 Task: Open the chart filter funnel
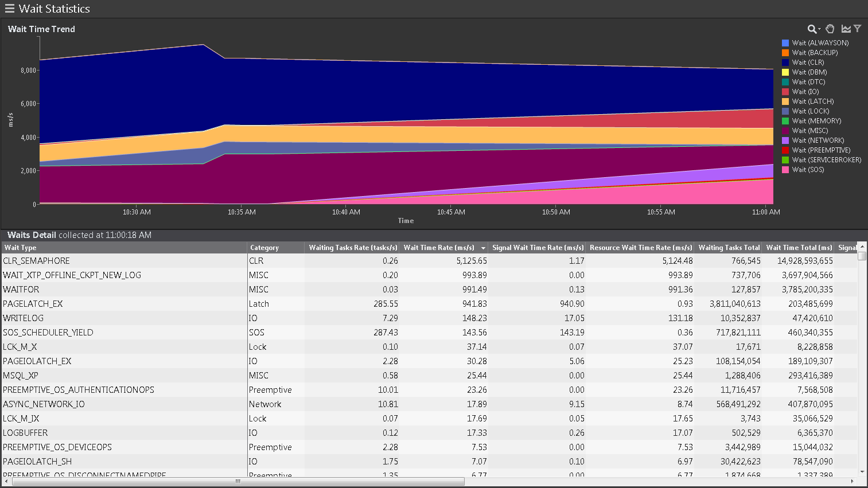click(857, 29)
